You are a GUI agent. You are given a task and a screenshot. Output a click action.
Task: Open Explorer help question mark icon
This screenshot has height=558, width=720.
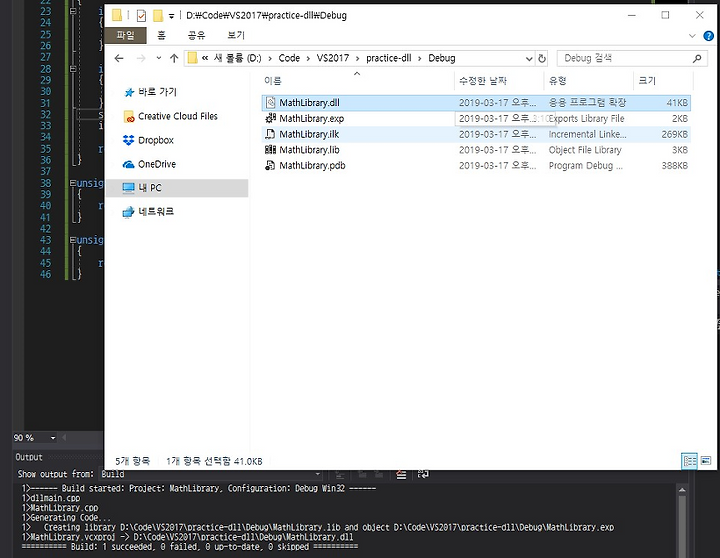coord(709,35)
